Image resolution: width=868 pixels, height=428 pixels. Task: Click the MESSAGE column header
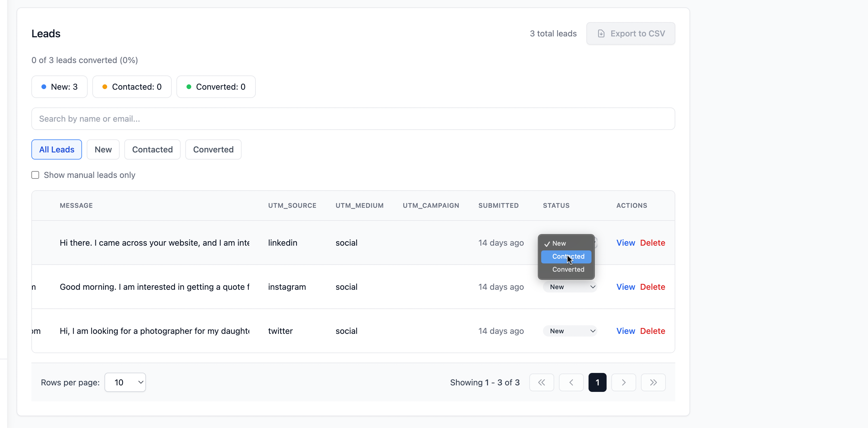[x=76, y=206]
